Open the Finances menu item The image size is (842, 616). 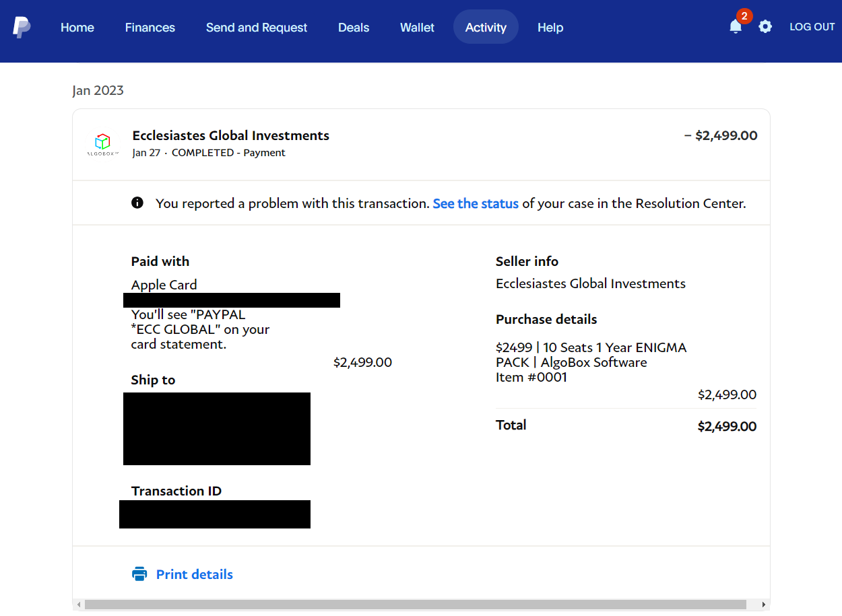pyautogui.click(x=150, y=28)
